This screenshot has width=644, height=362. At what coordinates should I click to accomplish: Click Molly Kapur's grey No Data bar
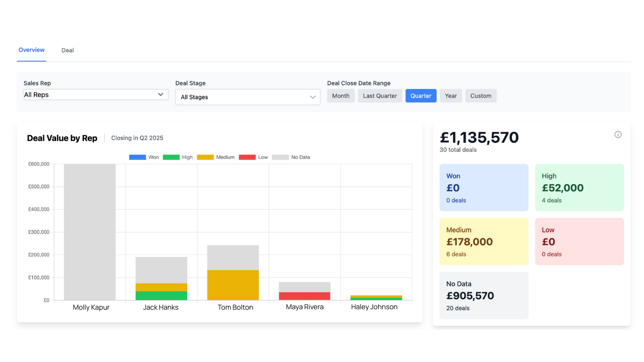(x=90, y=232)
